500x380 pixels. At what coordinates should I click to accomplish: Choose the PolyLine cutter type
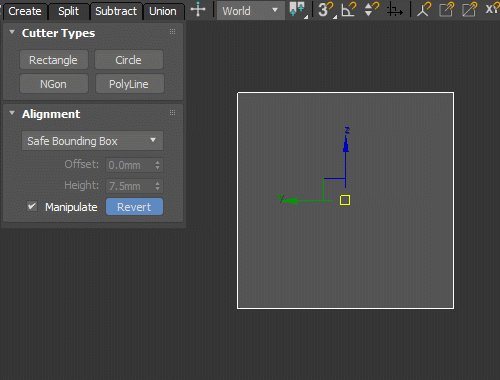pyautogui.click(x=129, y=84)
